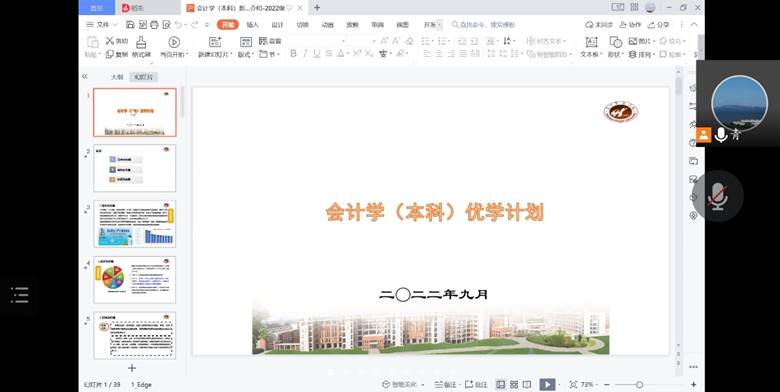The width and height of the screenshot is (780, 392).
Task: Expand the Section (节) dropdown
Action: (279, 55)
